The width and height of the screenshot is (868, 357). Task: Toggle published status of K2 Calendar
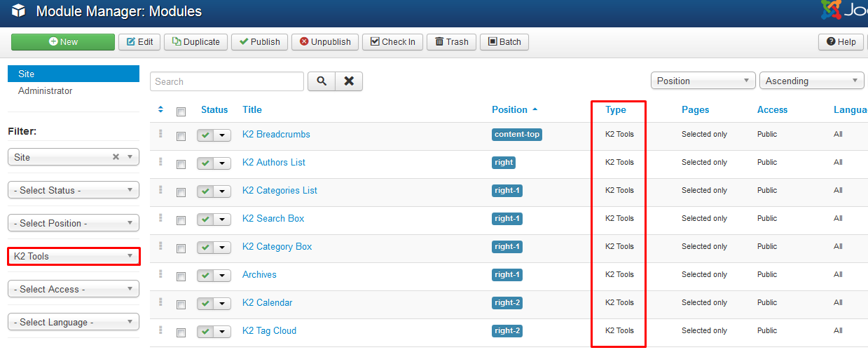(x=205, y=304)
